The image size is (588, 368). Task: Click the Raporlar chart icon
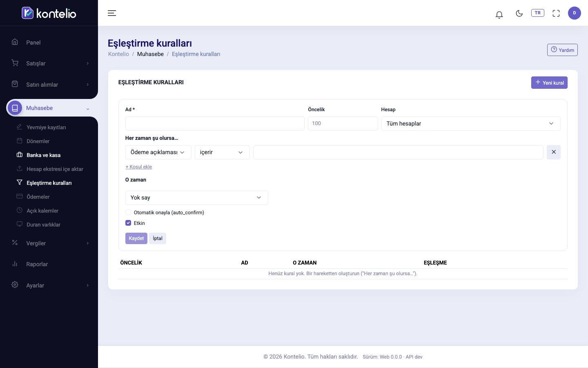click(15, 264)
